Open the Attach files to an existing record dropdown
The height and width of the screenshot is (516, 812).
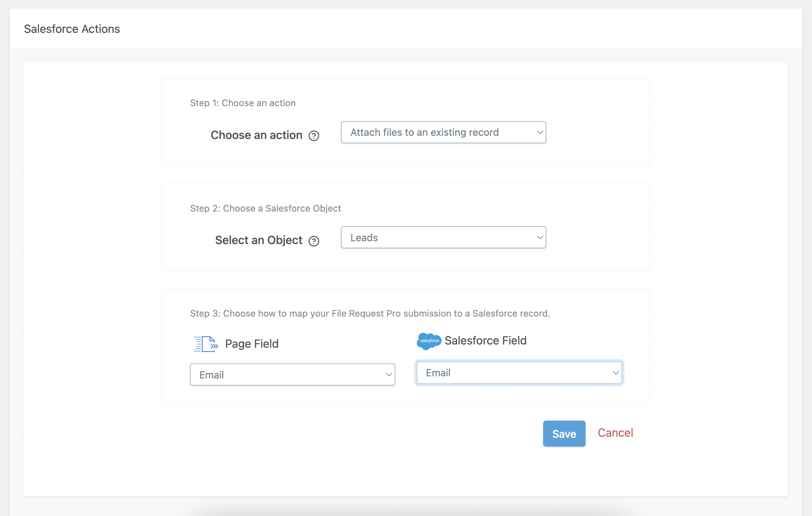click(443, 132)
